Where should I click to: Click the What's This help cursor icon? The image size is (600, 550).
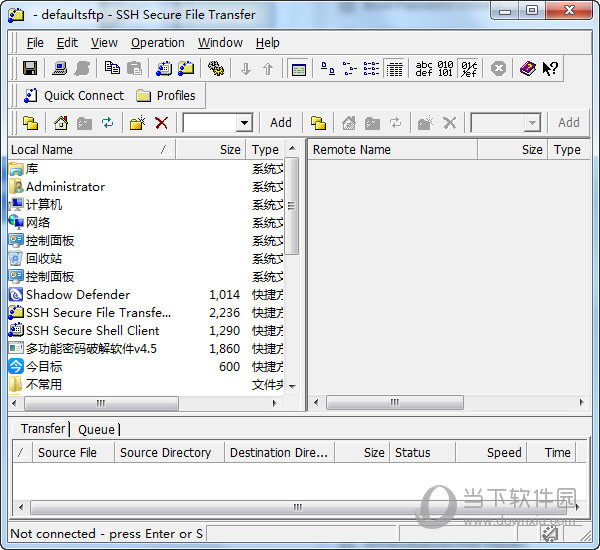click(x=550, y=69)
